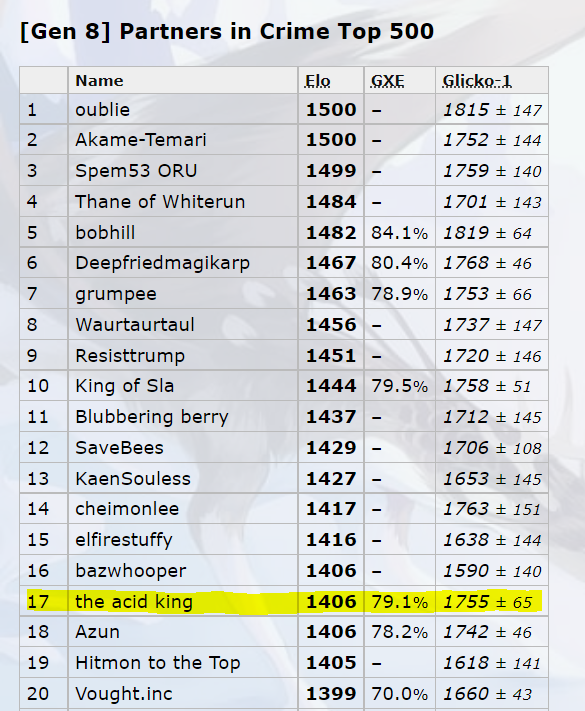Screen dimensions: 585x711
Task: Click the Elo column header
Action: coord(317,81)
